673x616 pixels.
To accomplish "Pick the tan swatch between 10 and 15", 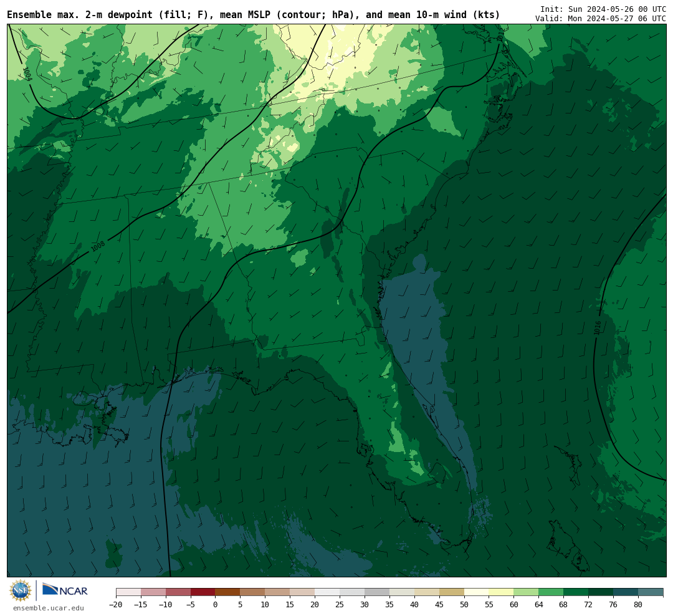I will (278, 592).
